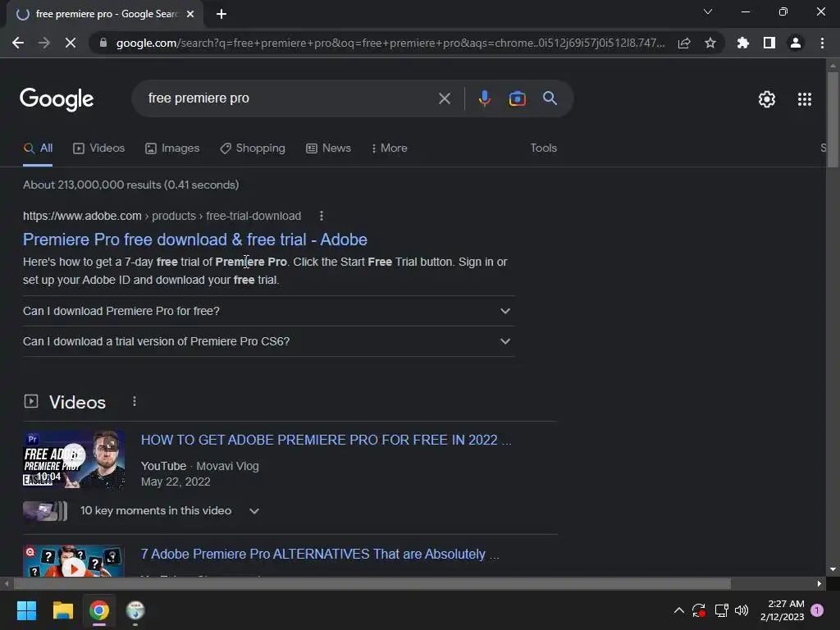
Task: Switch to the Images search tab
Action: pyautogui.click(x=172, y=148)
